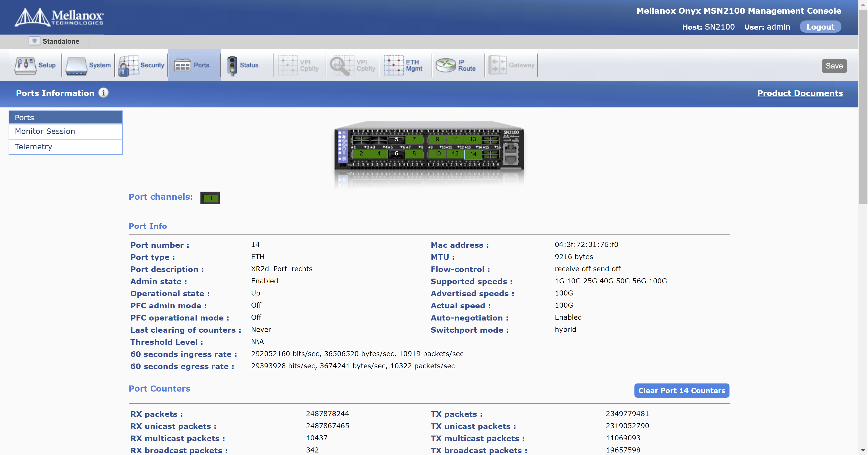Screen dimensions: 868x455
Task: Click the Ports tab in toolbar
Action: 194,65
